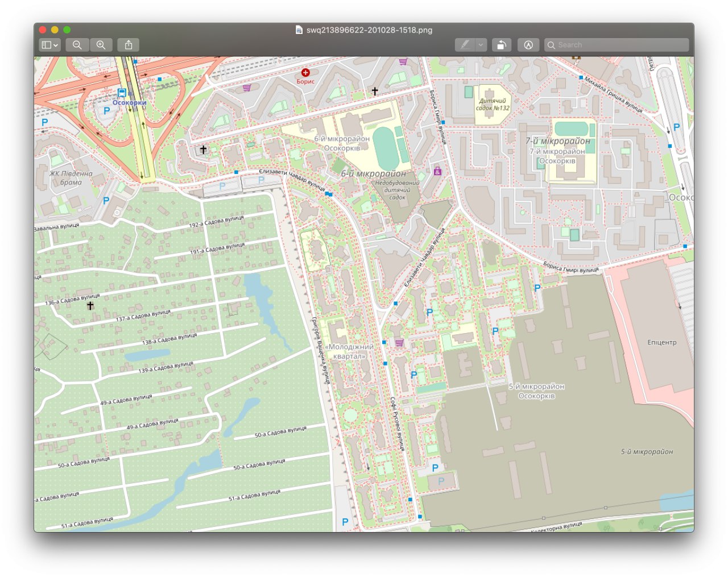This screenshot has height=577, width=728.
Task: Click the Осокорки metro station icon
Action: tap(122, 93)
